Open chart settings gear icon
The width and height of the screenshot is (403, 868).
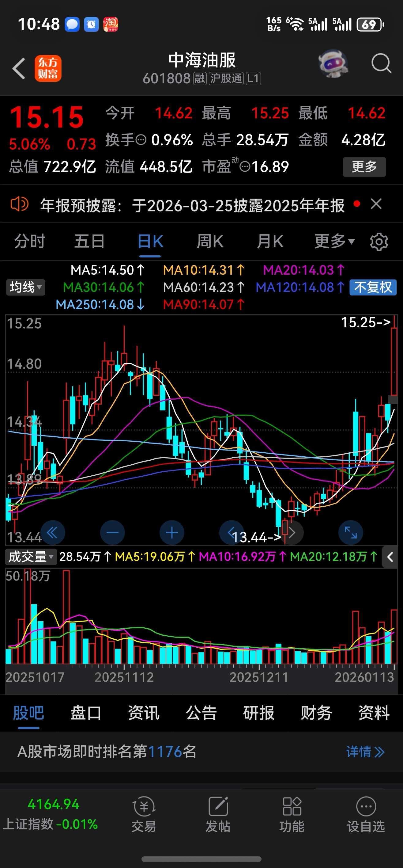[x=379, y=242]
